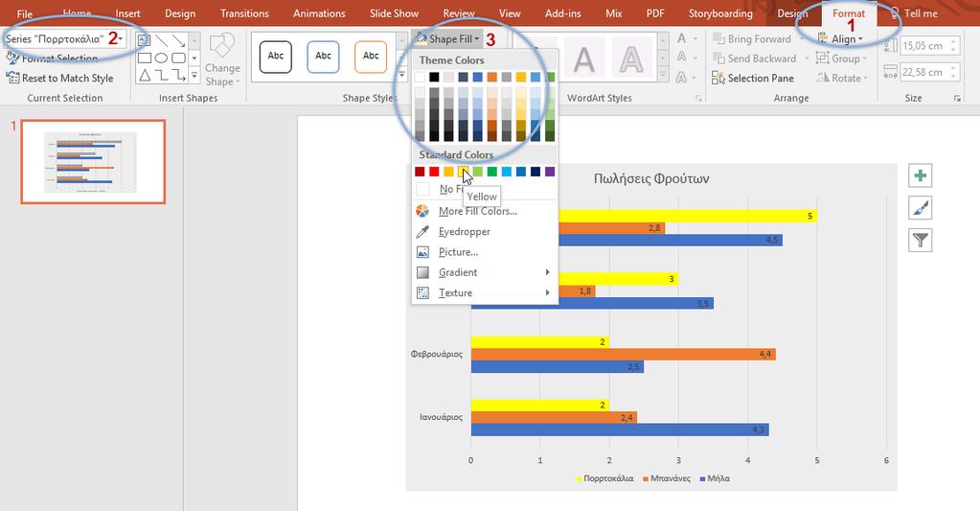Expand the Shape Styles gallery more arrow
Viewport: 980px width, 511px height.
[x=402, y=75]
